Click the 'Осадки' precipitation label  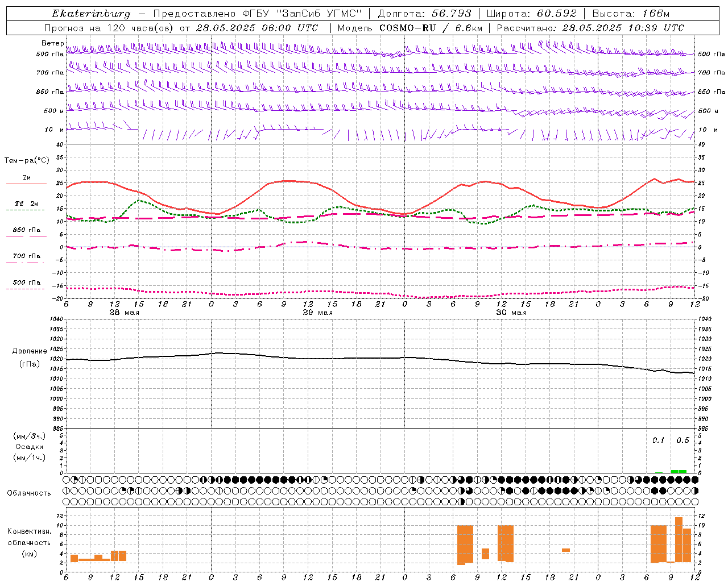coord(29,447)
